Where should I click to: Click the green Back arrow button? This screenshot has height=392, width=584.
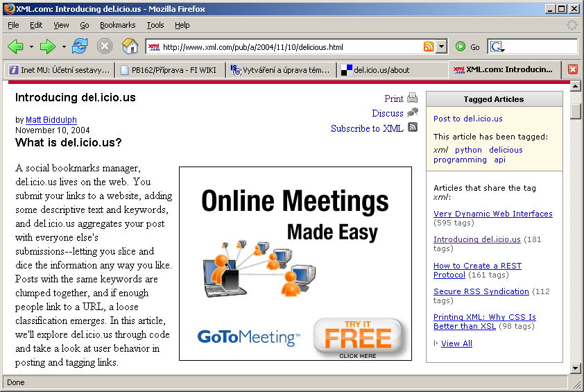[16, 46]
